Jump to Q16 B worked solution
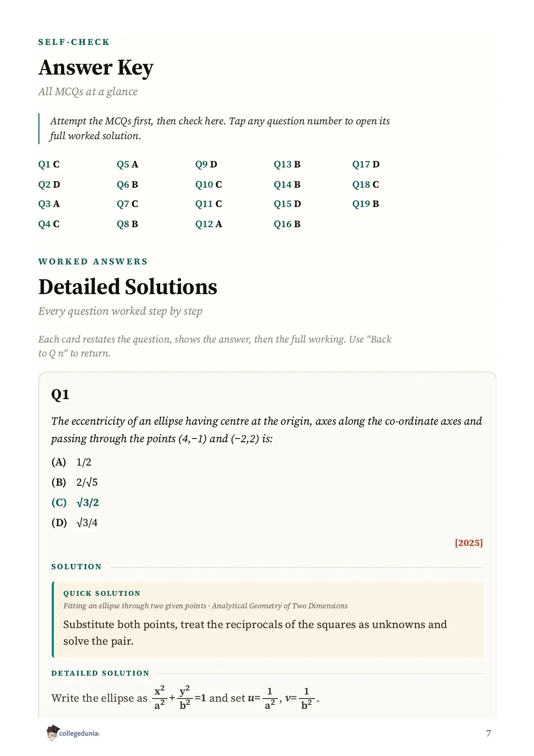 [x=287, y=224]
